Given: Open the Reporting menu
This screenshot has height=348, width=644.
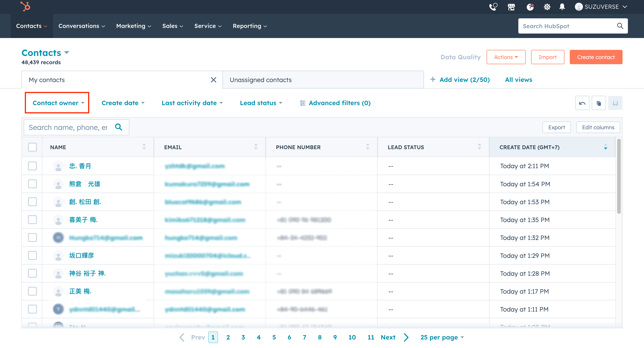Looking at the screenshot, I should pos(250,26).
